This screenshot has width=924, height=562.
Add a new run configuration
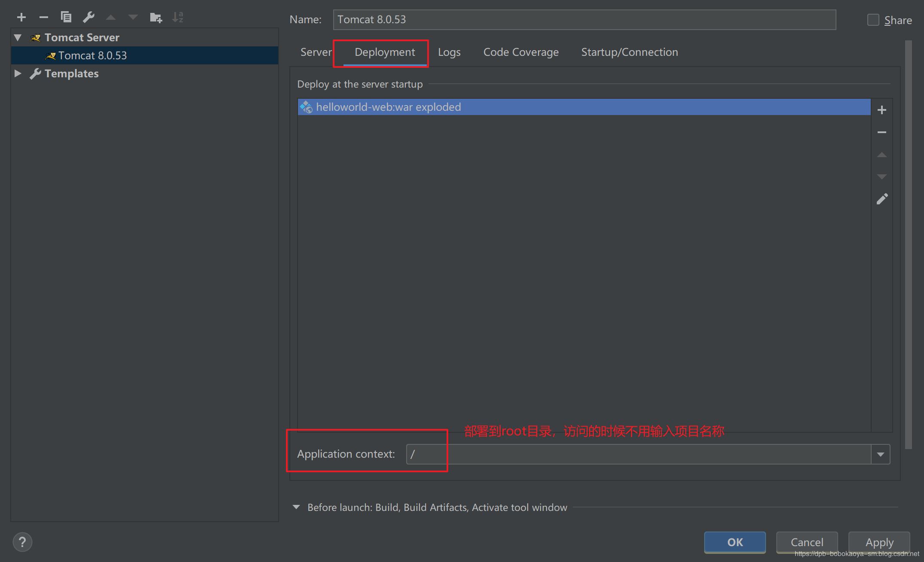[x=21, y=17]
